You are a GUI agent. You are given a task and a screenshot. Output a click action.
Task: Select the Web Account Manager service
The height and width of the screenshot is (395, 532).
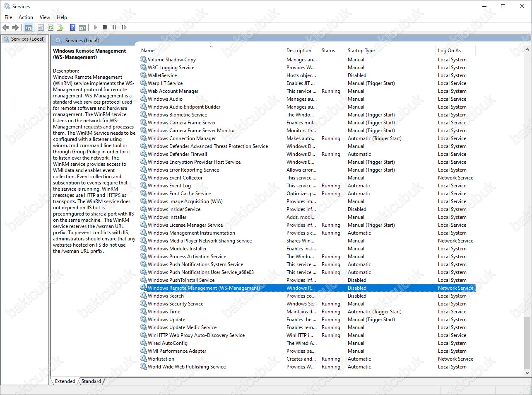pyautogui.click(x=308, y=91)
